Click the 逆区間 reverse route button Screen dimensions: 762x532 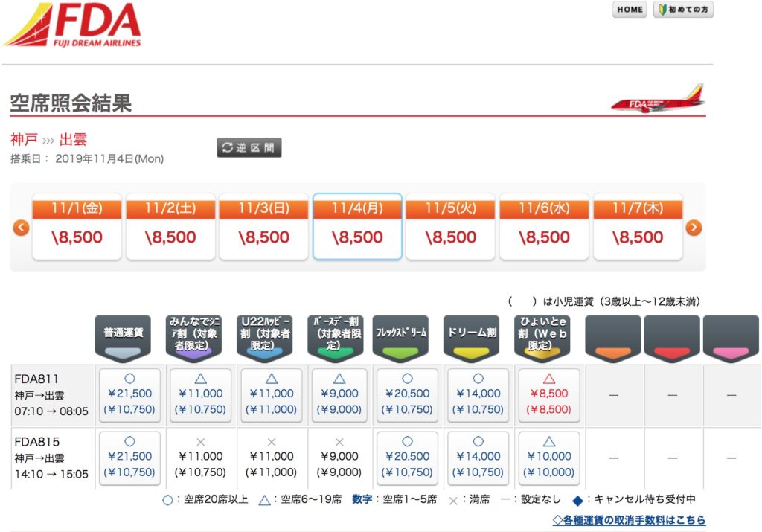[x=249, y=147]
